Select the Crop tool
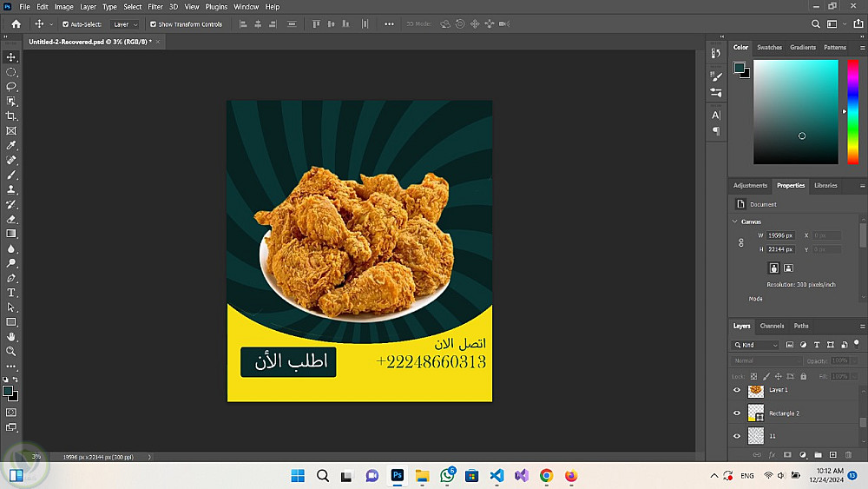Image resolution: width=868 pixels, height=489 pixels. tap(11, 116)
